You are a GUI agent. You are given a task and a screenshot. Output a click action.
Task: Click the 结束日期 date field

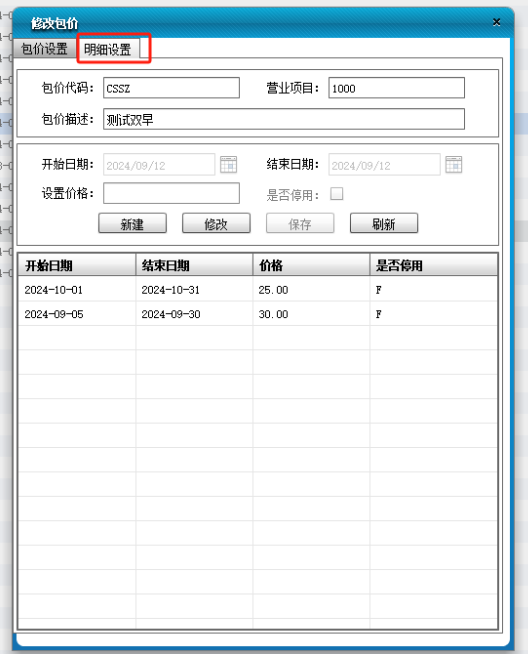click(385, 165)
